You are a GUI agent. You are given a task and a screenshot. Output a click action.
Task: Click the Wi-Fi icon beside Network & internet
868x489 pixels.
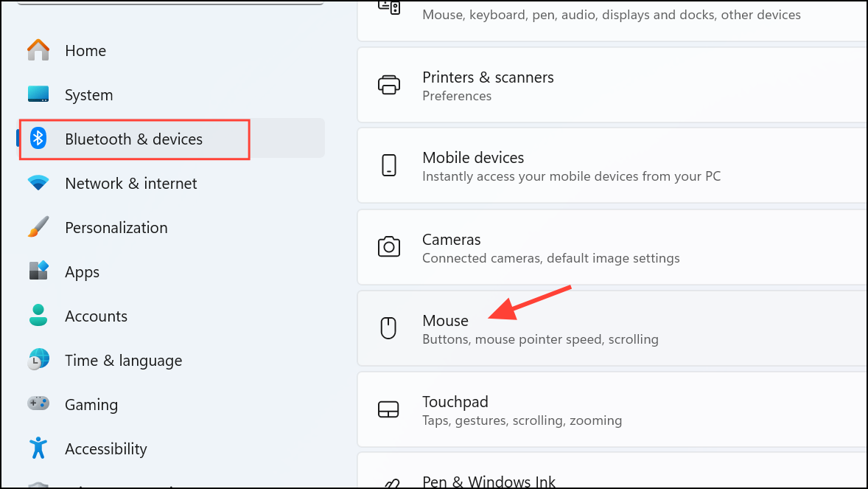[38, 183]
